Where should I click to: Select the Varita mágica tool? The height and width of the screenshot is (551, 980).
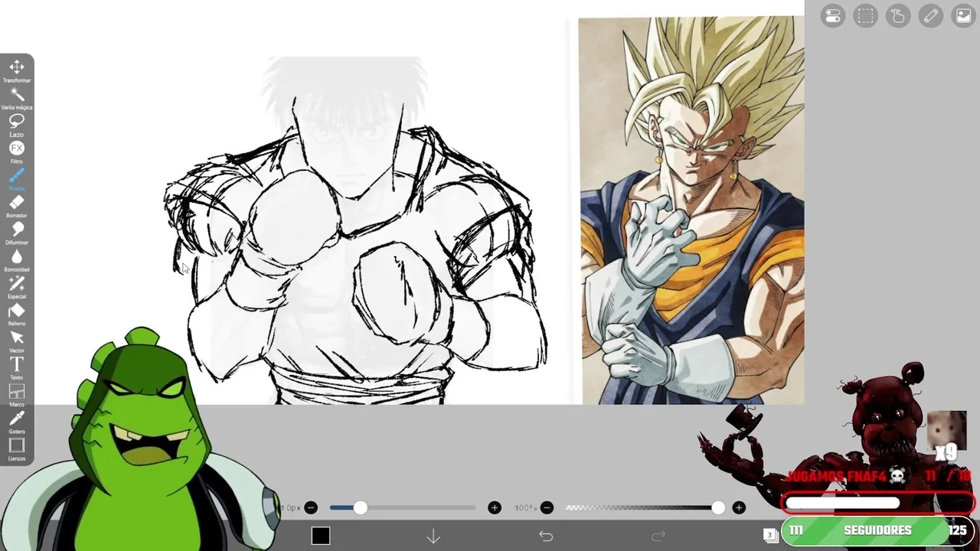point(17,98)
